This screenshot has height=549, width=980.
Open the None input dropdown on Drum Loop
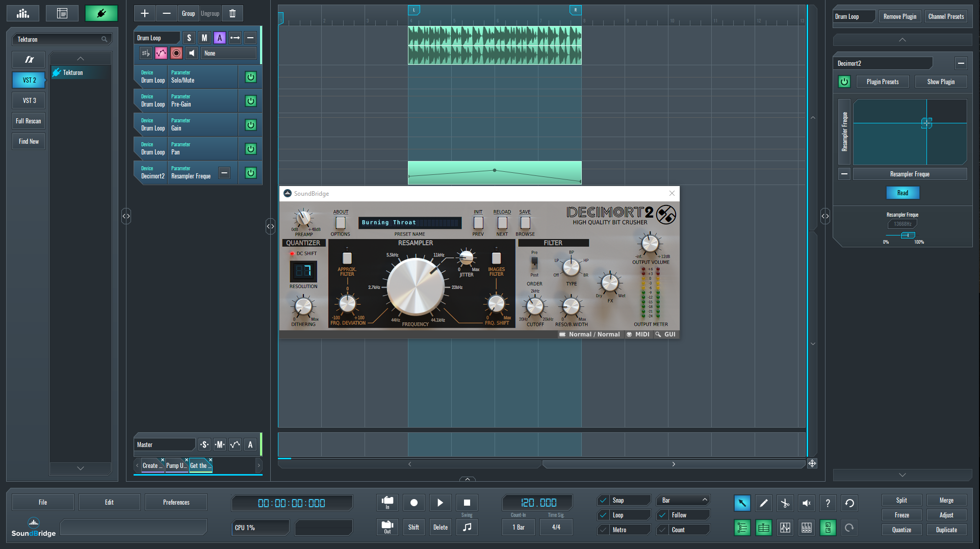[x=228, y=53]
